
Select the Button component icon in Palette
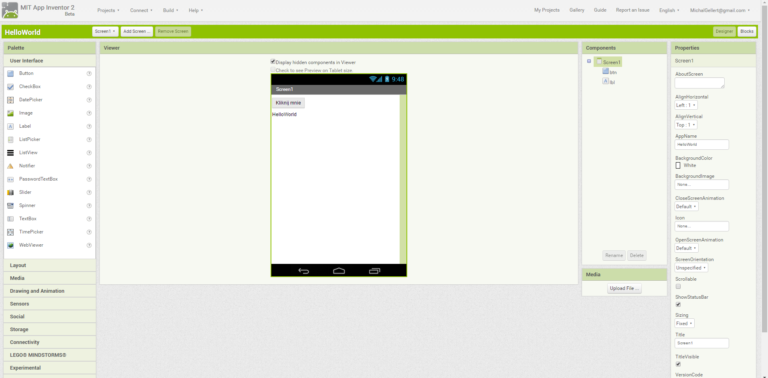(10, 73)
